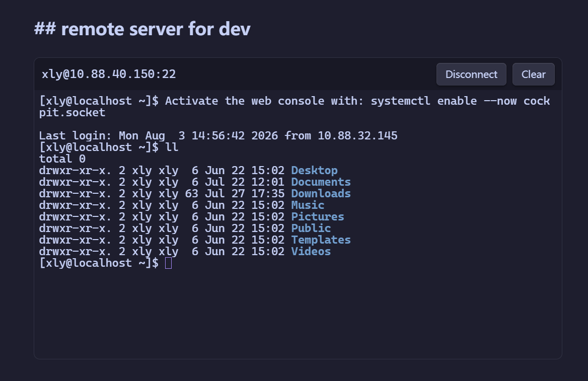
Task: Click the terminal cursor at the prompt
Action: [168, 263]
